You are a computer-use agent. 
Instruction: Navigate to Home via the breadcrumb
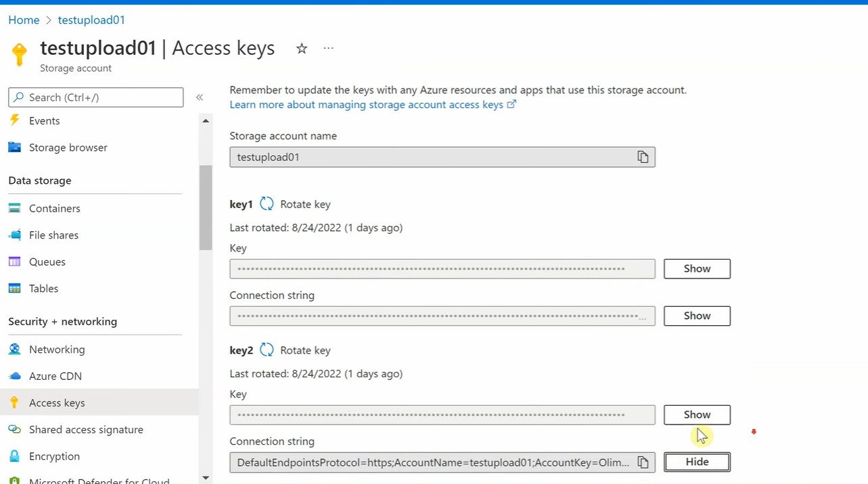click(24, 20)
